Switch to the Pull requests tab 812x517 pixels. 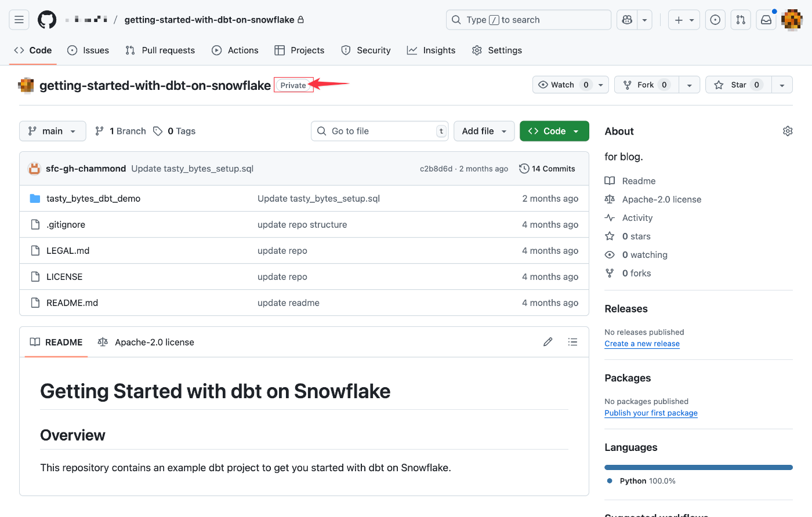[x=160, y=50]
